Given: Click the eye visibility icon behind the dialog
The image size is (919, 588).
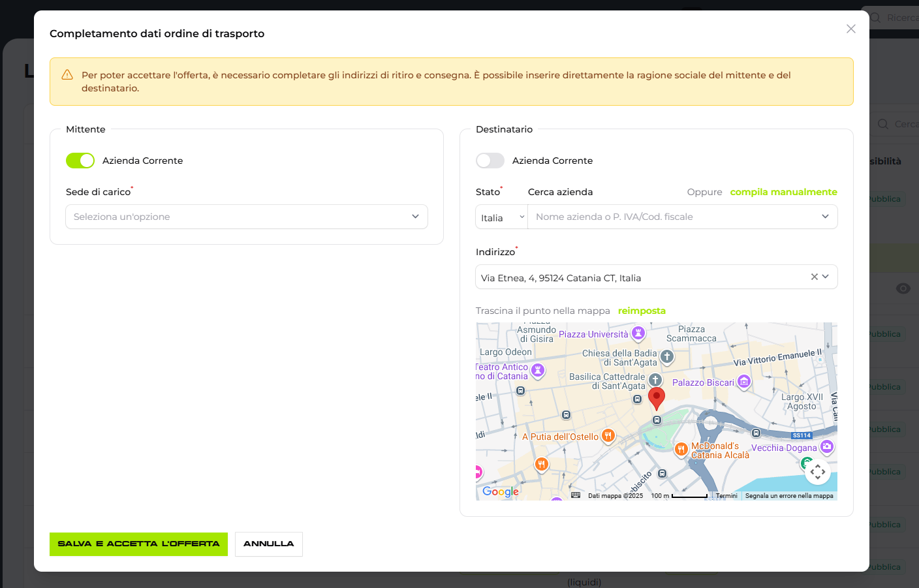Looking at the screenshot, I should point(903,288).
